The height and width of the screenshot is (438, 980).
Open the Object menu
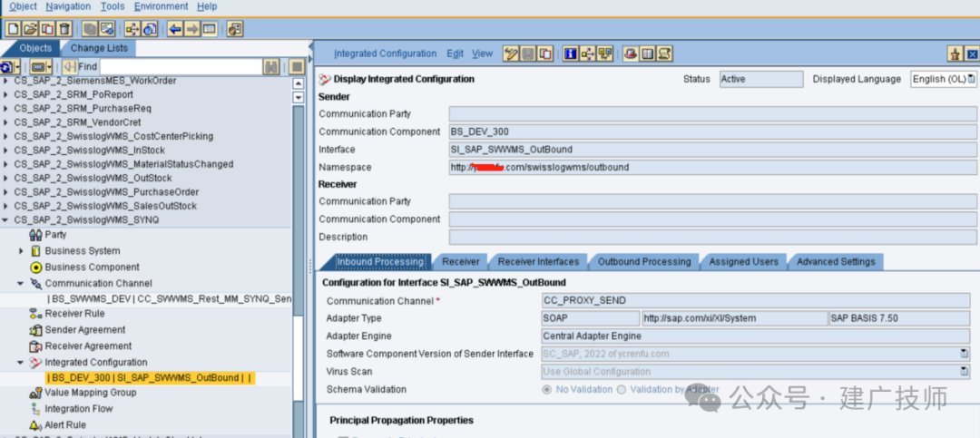coord(23,6)
